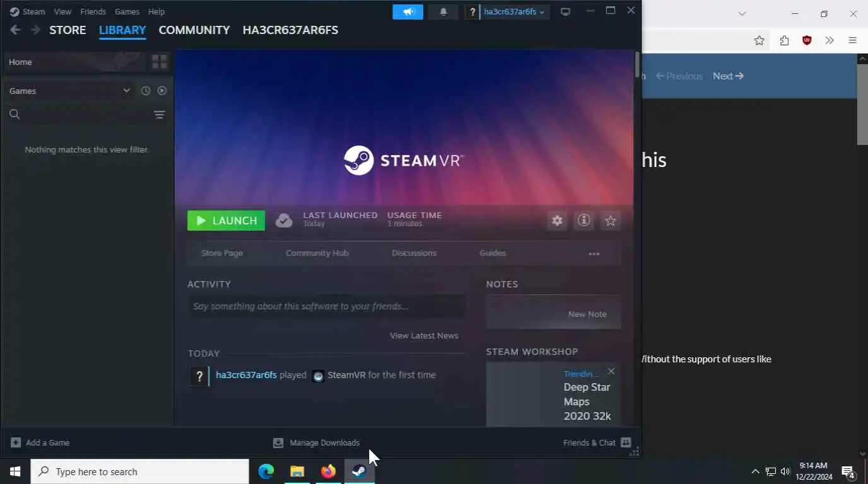Expand the browser tab list chevron
This screenshot has height=484, width=868.
point(742,14)
